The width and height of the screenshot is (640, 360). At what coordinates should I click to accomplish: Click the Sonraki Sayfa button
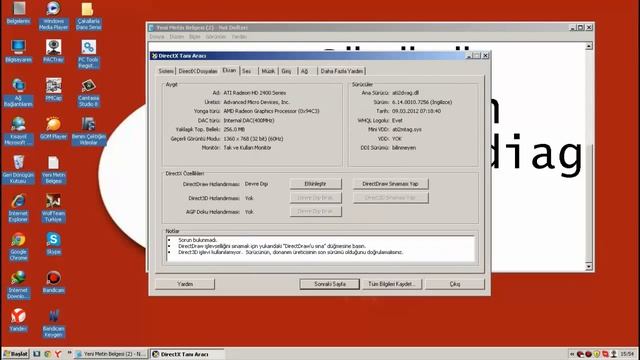[x=330, y=284]
